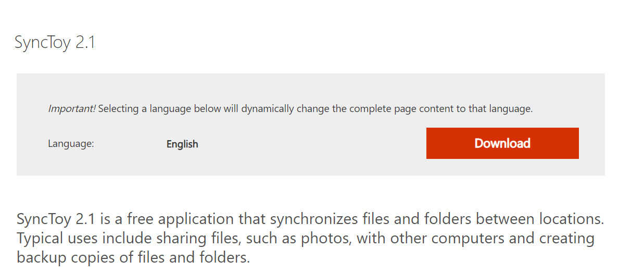
Task: Click the phrase "other computers" in the description
Action: 445,238
